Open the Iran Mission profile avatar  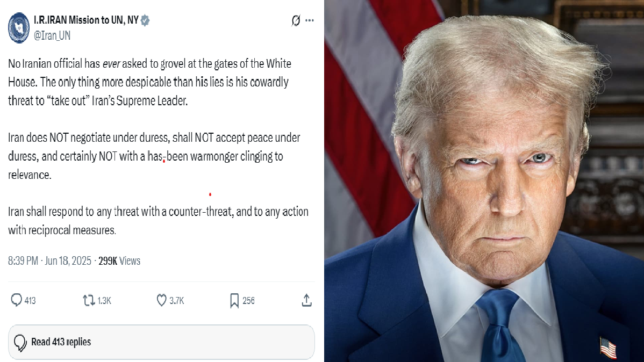(18, 27)
